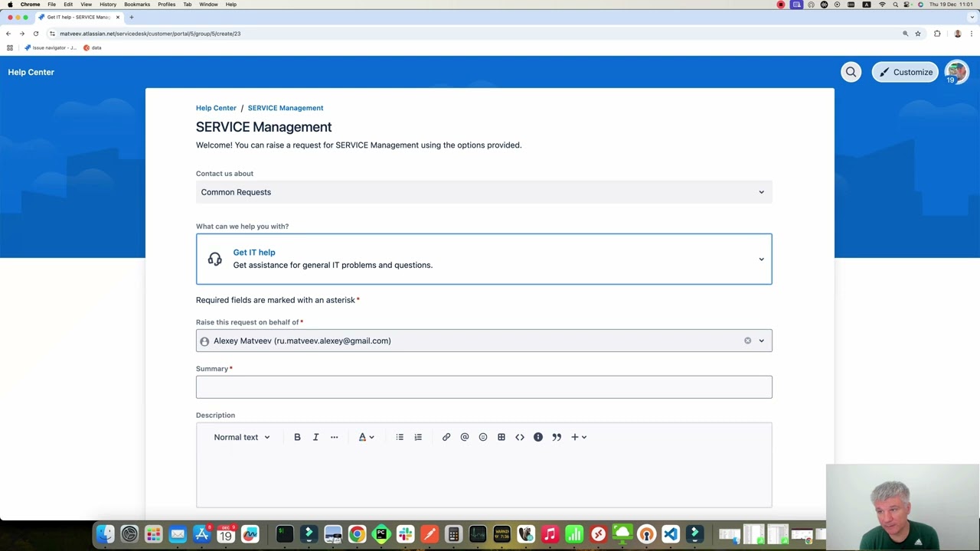Image resolution: width=980 pixels, height=551 pixels.
Task: Open the Issue navigator bookmark
Action: [x=51, y=47]
